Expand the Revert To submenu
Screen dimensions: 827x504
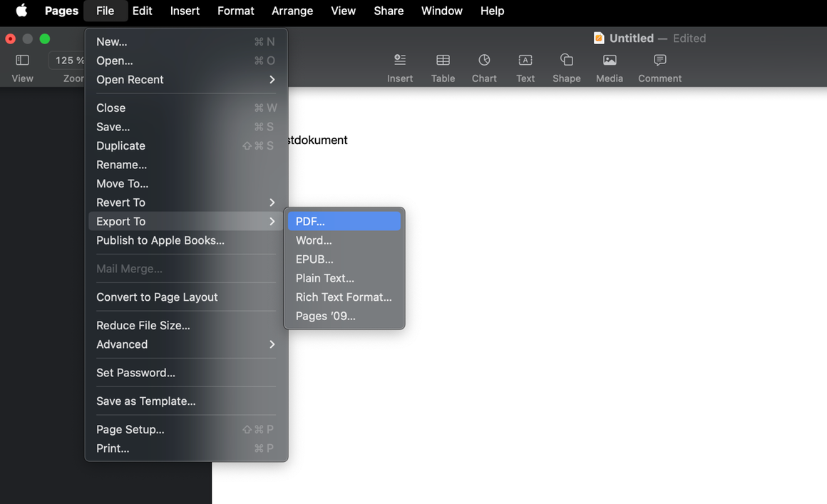185,202
